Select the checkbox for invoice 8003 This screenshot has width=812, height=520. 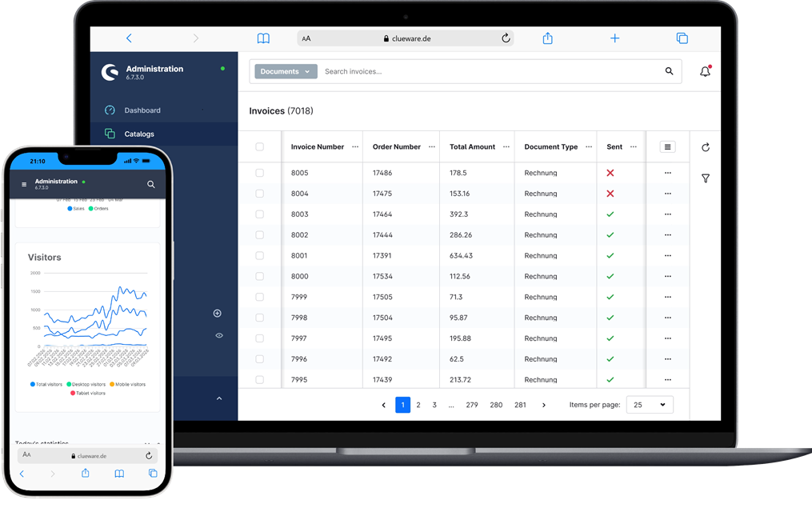[259, 214]
